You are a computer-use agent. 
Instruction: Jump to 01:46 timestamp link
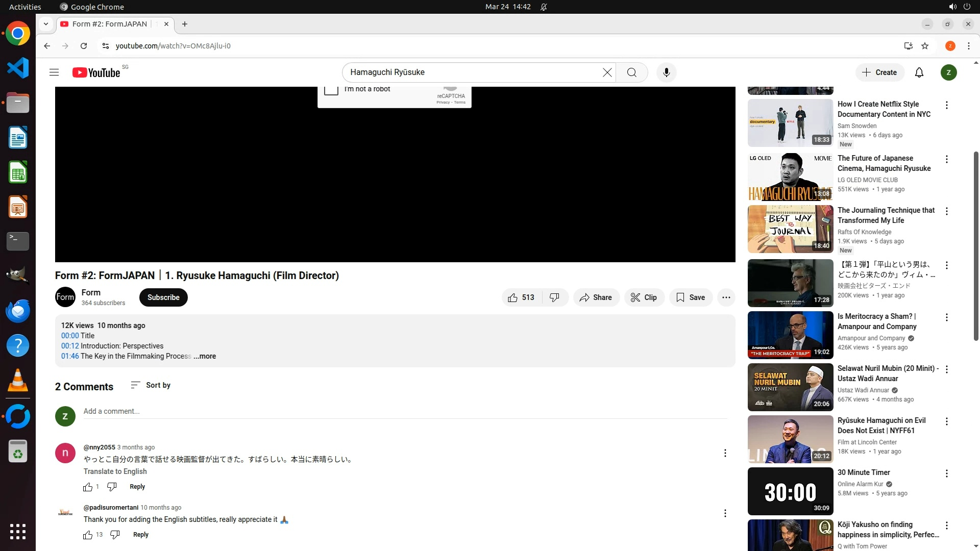[x=70, y=356]
